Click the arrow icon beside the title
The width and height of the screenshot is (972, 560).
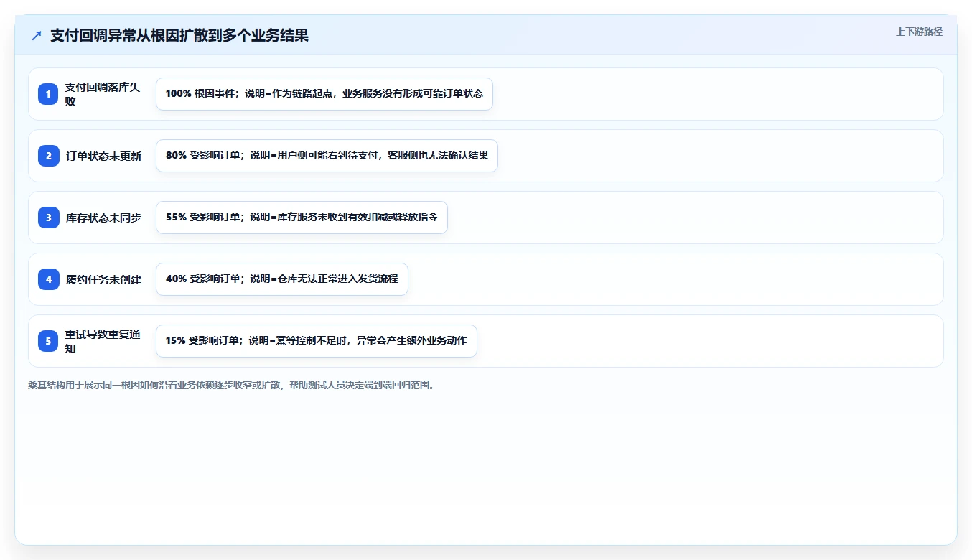[x=37, y=35]
